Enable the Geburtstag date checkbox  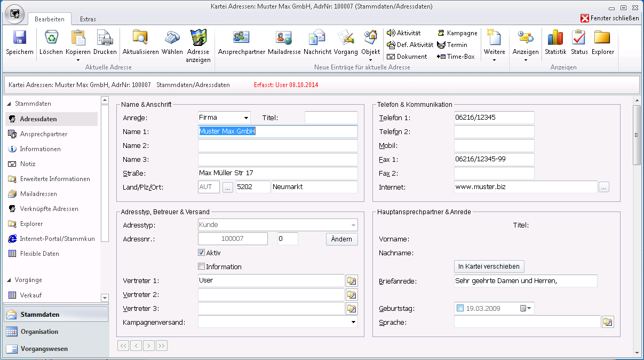click(460, 308)
